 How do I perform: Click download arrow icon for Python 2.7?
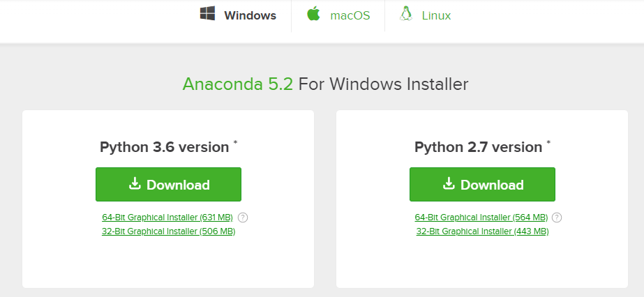pyautogui.click(x=449, y=183)
